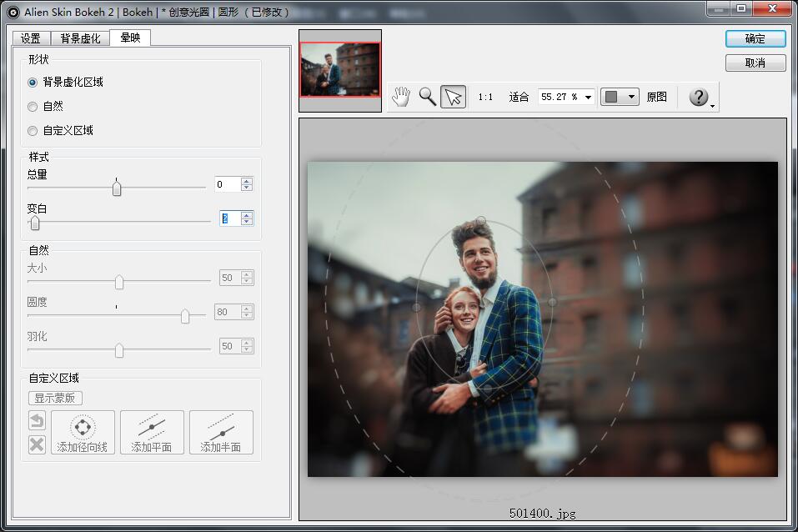Click the navigator preview thumbnail
This screenshot has width=798, height=532.
click(340, 69)
